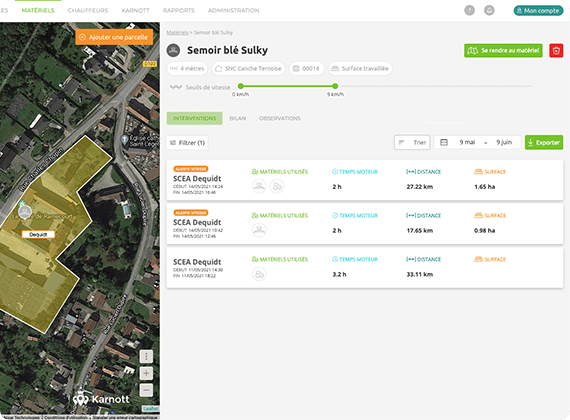Open the Trier sort dropdown
Image resolution: width=570 pixels, height=420 pixels.
pos(412,142)
